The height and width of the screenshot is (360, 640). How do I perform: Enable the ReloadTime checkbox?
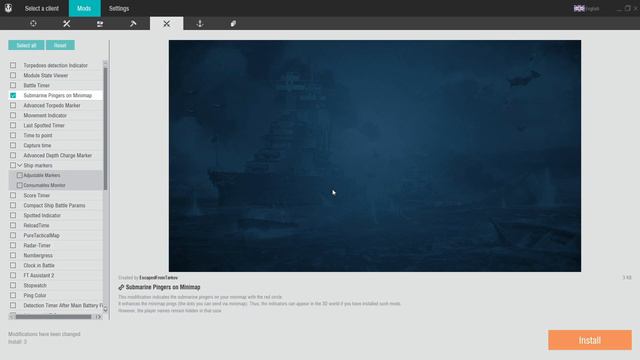[x=13, y=225]
